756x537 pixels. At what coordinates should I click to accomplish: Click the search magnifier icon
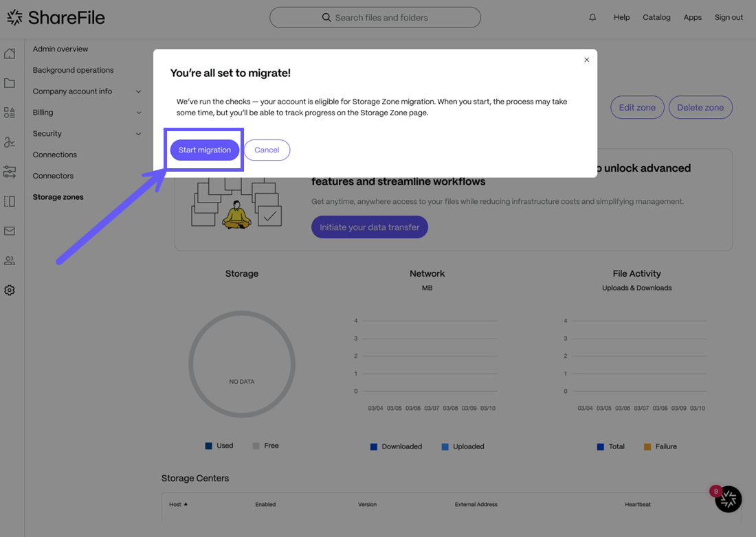[x=326, y=17]
